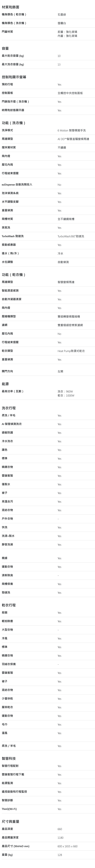95x868 pixels.
Task: Click the 控制和顯示螢幕 section heading
Action: pyautogui.click(x=14, y=77)
